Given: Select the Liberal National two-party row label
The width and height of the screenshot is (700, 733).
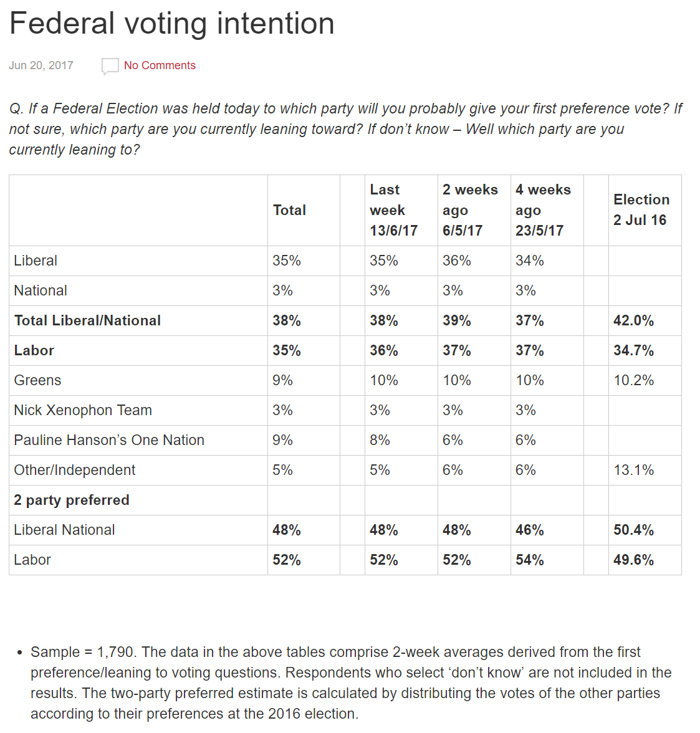Looking at the screenshot, I should (x=64, y=530).
